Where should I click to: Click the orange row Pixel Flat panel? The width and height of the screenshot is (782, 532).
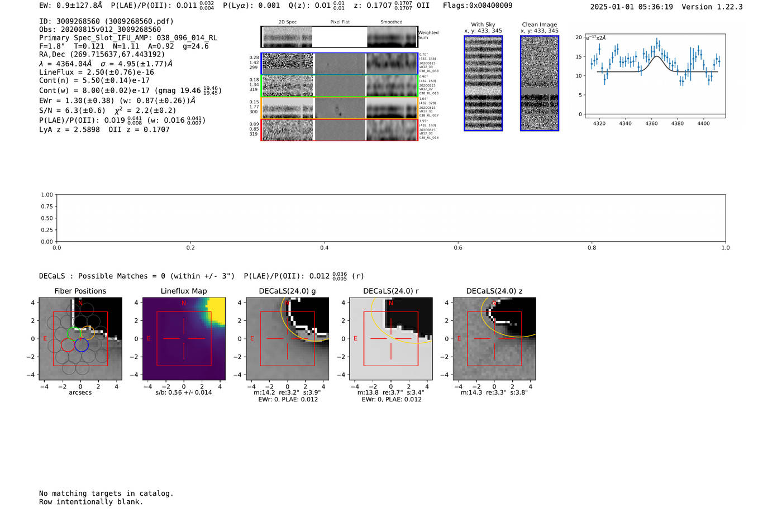click(x=340, y=108)
